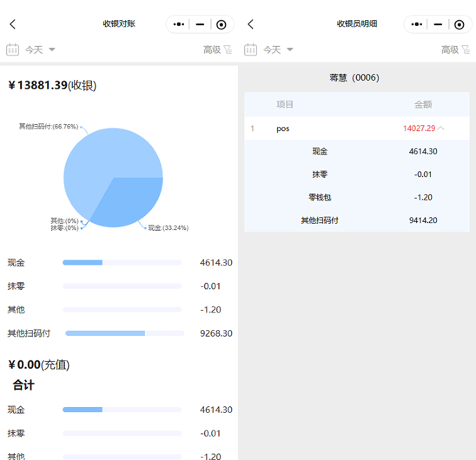Viewport: 476px width, 460px height.
Task: Close the 收银对账 mini program via circle icon
Action: pos(221,25)
